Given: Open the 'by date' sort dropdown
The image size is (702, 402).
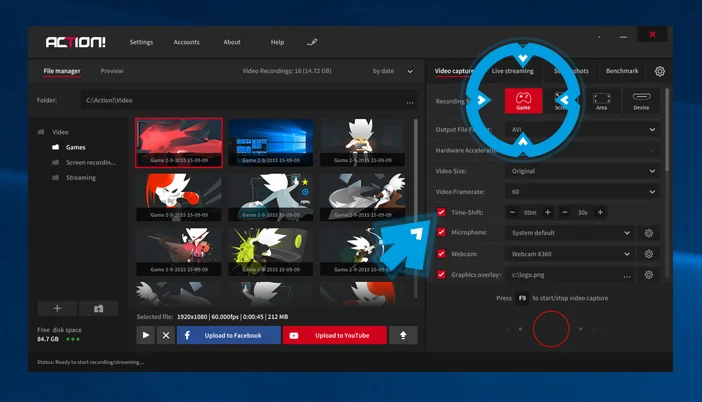Looking at the screenshot, I should point(393,71).
